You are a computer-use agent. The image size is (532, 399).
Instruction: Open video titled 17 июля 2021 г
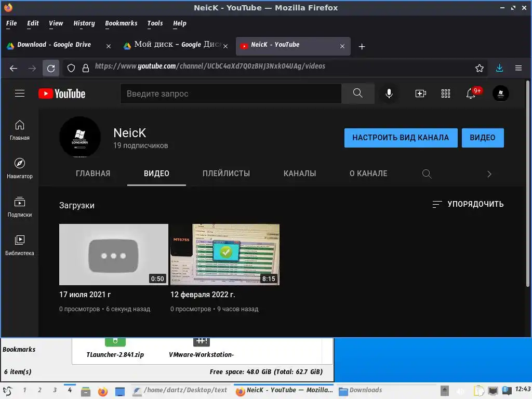coord(85,295)
